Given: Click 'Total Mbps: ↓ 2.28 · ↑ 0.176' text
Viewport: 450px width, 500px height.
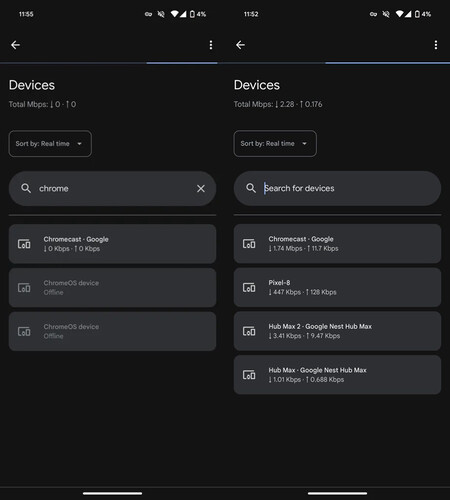Looking at the screenshot, I should [x=278, y=104].
